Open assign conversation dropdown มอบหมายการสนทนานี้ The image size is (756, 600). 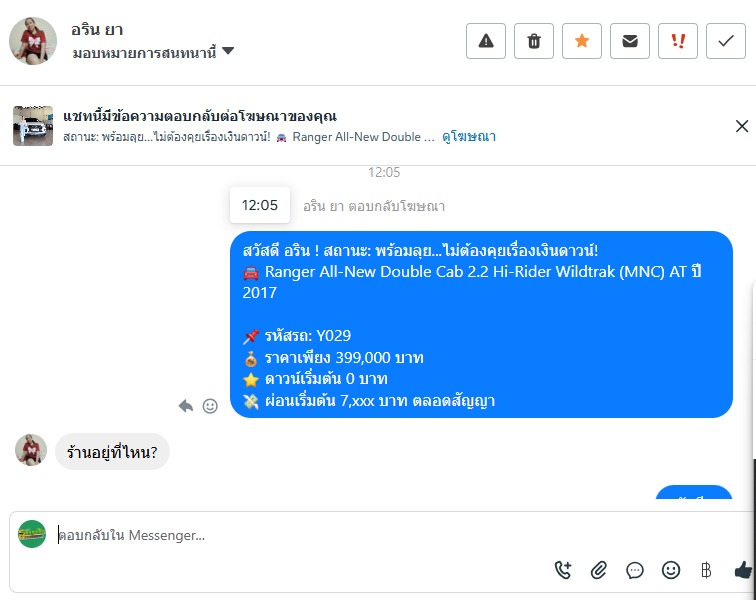coord(153,52)
